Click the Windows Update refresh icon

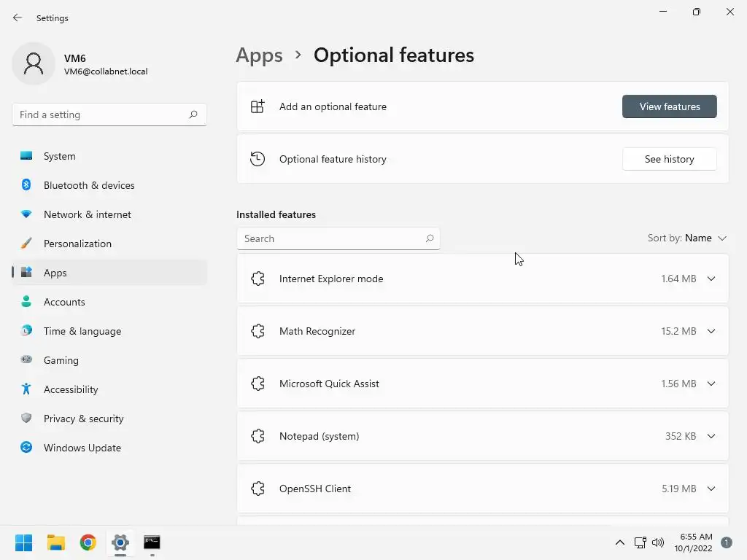26,448
